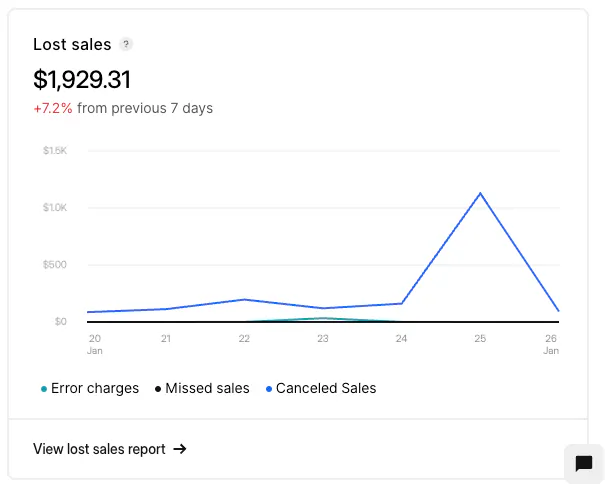Toggle the Error charges legend item
The width and height of the screenshot is (605, 492).
[x=95, y=388]
